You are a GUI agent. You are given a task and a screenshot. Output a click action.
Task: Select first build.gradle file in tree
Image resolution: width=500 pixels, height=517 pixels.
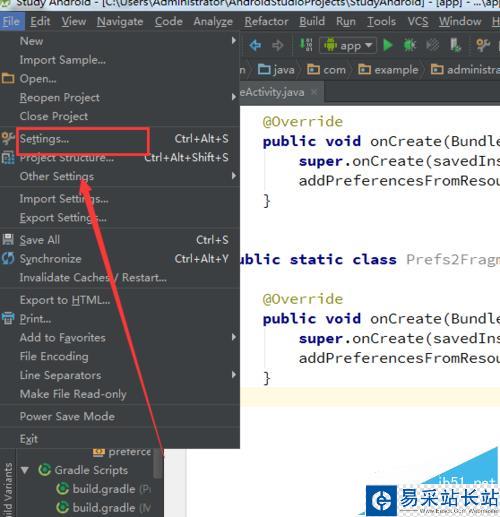pyautogui.click(x=103, y=489)
